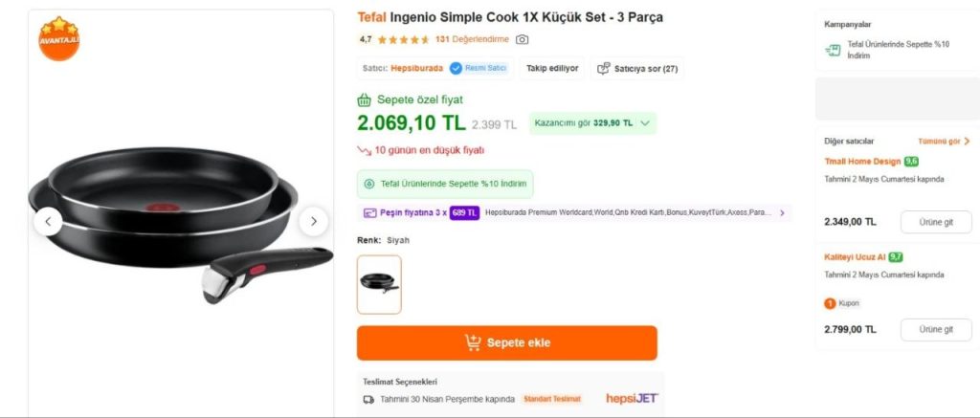Screen dimensions: 980x418
Task: Expand the Kazancını gör dropdown
Action: [646, 123]
